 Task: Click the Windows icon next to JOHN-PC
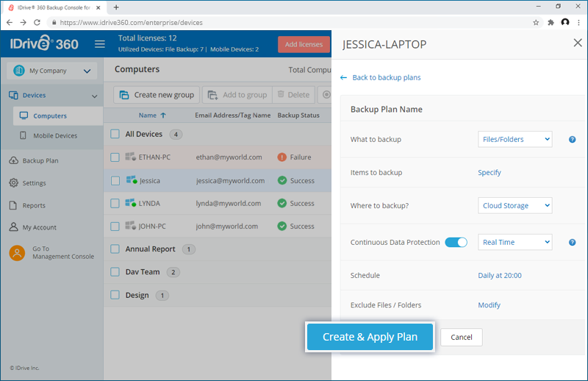[x=131, y=226]
